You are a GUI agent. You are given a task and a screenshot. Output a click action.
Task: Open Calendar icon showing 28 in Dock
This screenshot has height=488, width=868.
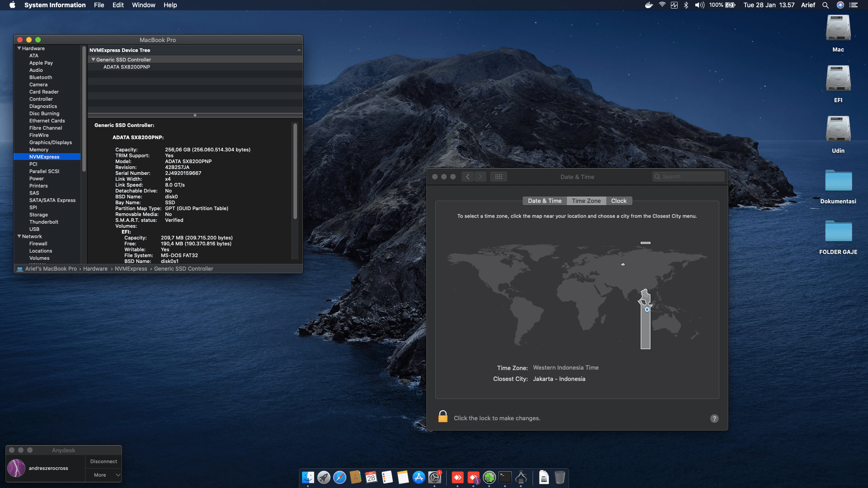371,477
